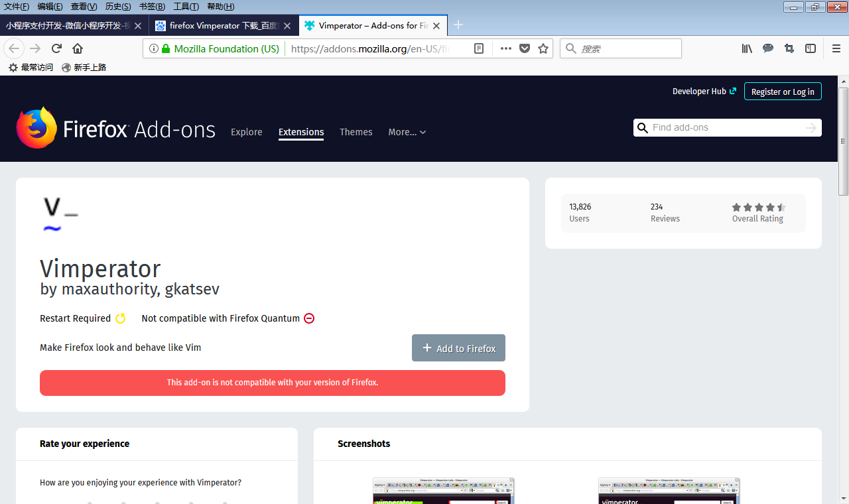Viewport: 849px width, 504px height.
Task: Open the second Vimperator screenshot thumbnail
Action: tap(669, 491)
